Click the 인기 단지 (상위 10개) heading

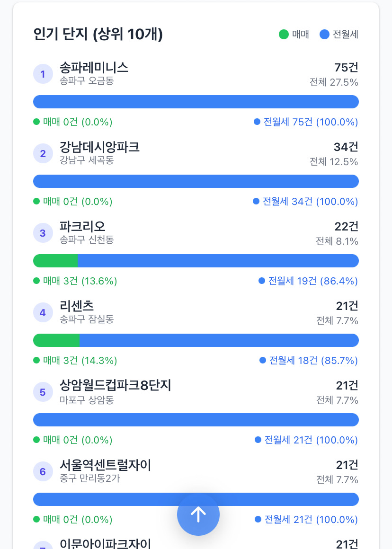tap(98, 34)
